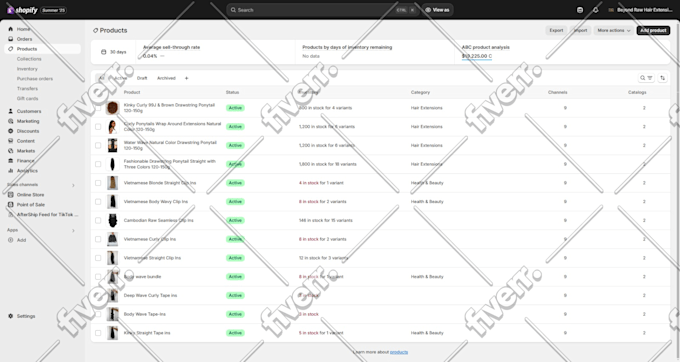Viewport: 680px width, 362px height.
Task: Select checkbox for Kinky Curly 99J Ponytail
Action: [x=98, y=108]
